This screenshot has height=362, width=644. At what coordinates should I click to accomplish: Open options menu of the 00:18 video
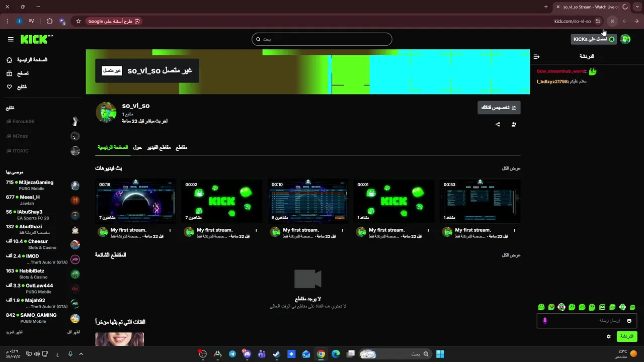tap(170, 231)
